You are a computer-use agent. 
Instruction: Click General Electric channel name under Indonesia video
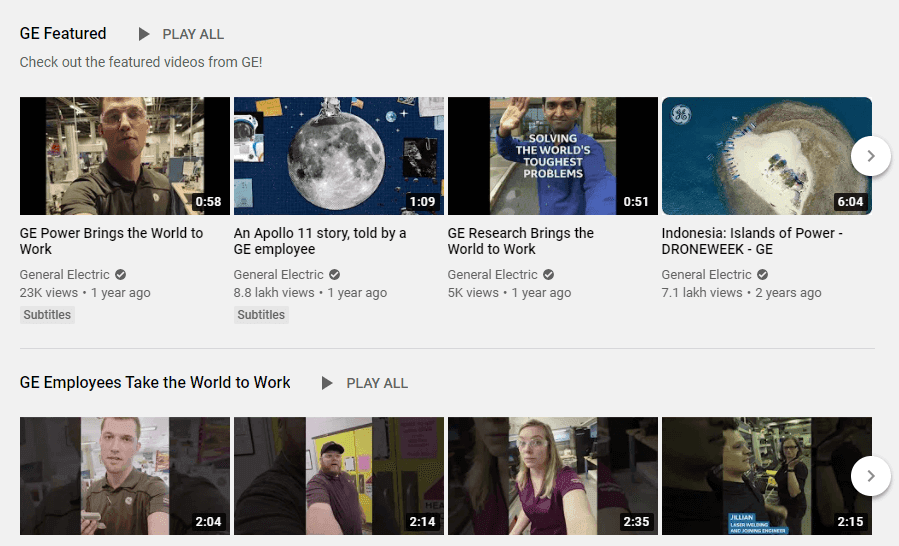708,275
